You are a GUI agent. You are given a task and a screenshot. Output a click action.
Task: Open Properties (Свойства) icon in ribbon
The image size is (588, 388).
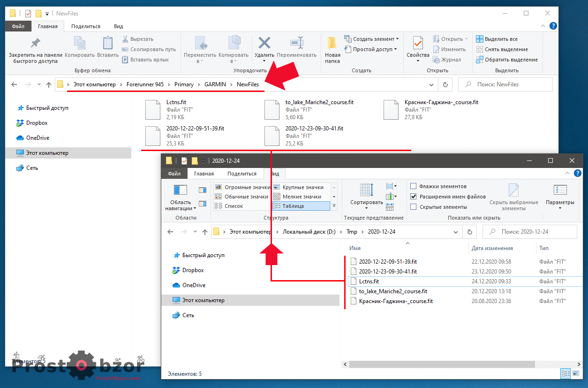tap(417, 44)
